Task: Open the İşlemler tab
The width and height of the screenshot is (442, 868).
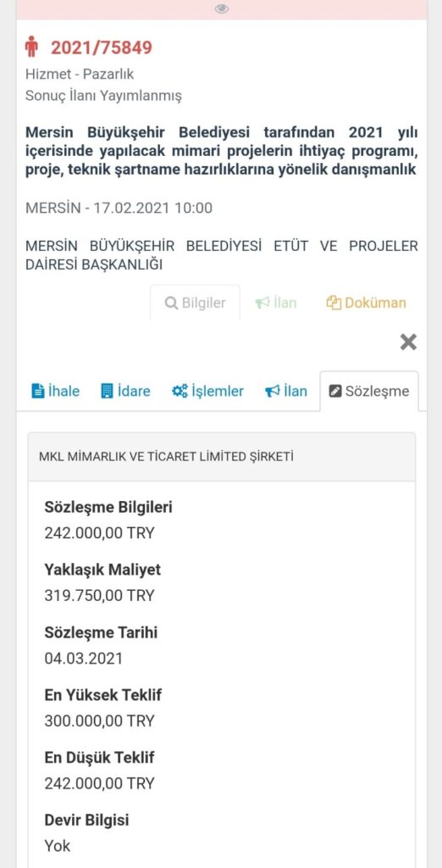Action: [207, 391]
